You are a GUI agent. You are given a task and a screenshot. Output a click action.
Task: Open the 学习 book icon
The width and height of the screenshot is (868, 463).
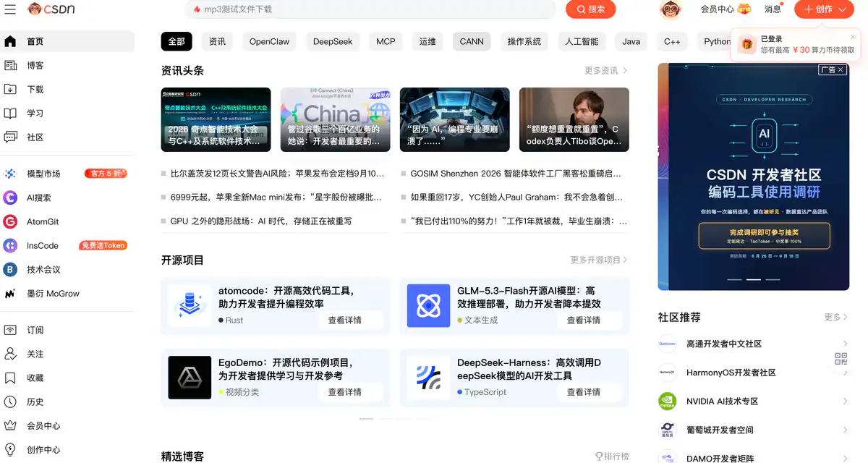10,113
